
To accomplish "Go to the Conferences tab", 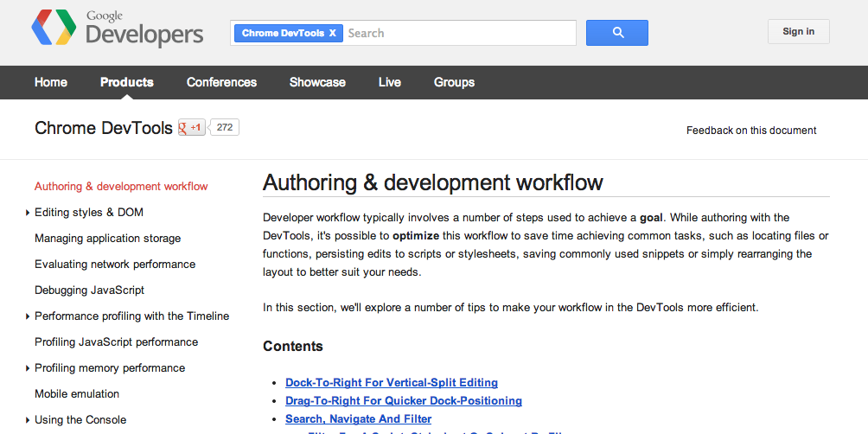I will tap(221, 82).
